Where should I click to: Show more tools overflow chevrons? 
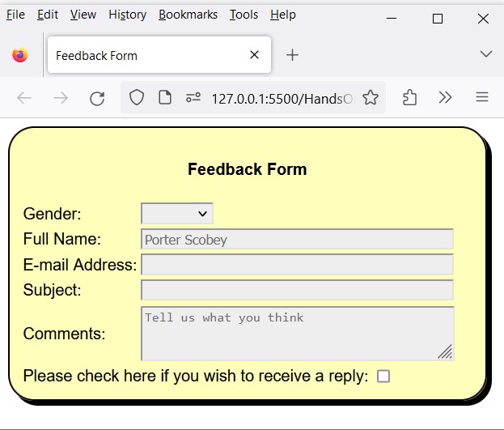(445, 97)
